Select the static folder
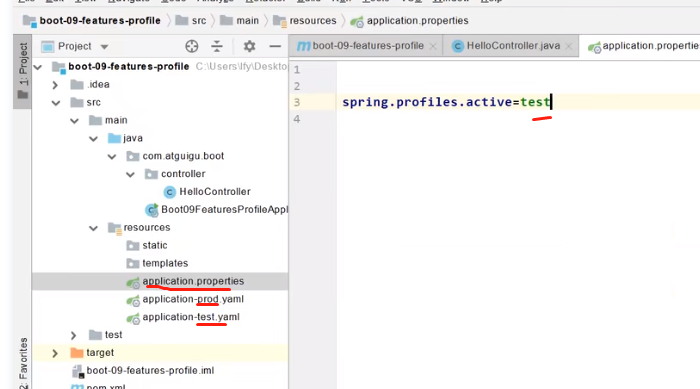 pyautogui.click(x=155, y=245)
